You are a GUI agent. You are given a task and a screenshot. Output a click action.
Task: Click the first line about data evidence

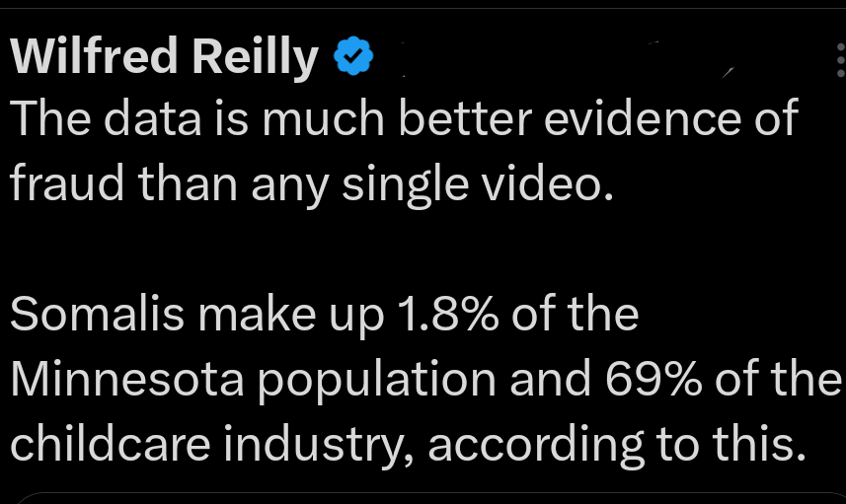pyautogui.click(x=405, y=120)
